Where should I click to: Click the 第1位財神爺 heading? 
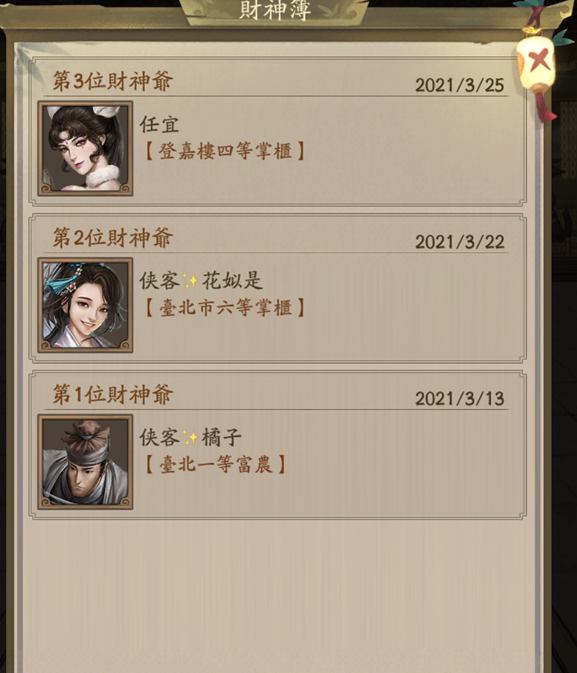(113, 394)
